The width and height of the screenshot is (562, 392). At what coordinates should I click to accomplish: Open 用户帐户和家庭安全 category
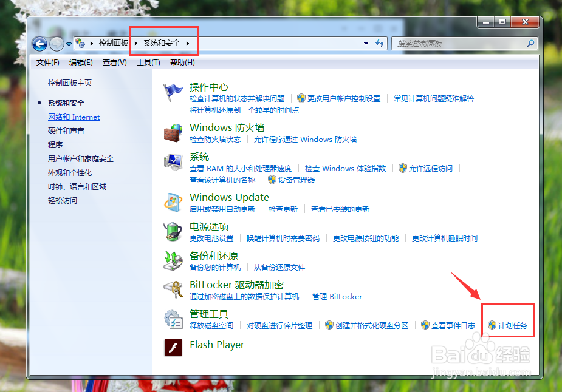click(x=81, y=158)
